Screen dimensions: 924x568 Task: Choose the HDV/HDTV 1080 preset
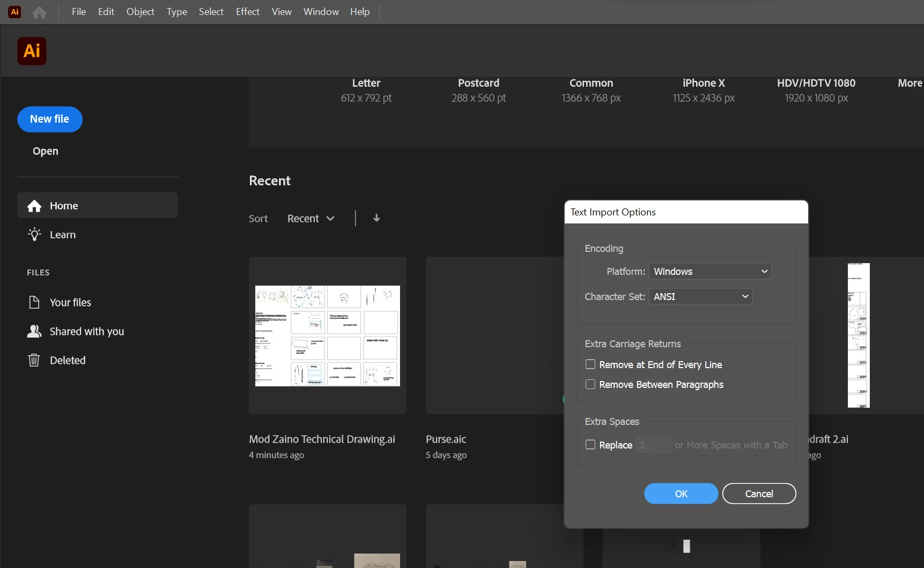tap(816, 91)
